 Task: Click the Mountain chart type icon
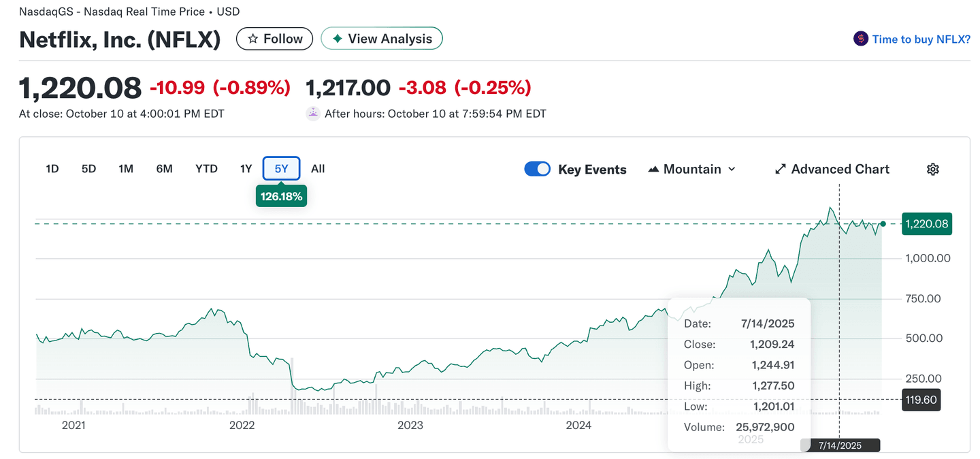point(653,170)
